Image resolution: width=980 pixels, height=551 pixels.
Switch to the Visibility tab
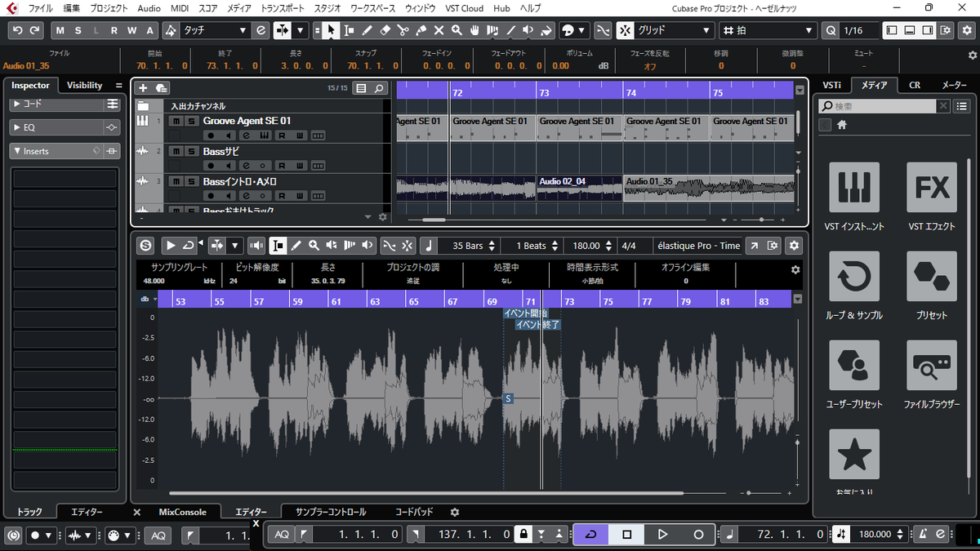[85, 85]
